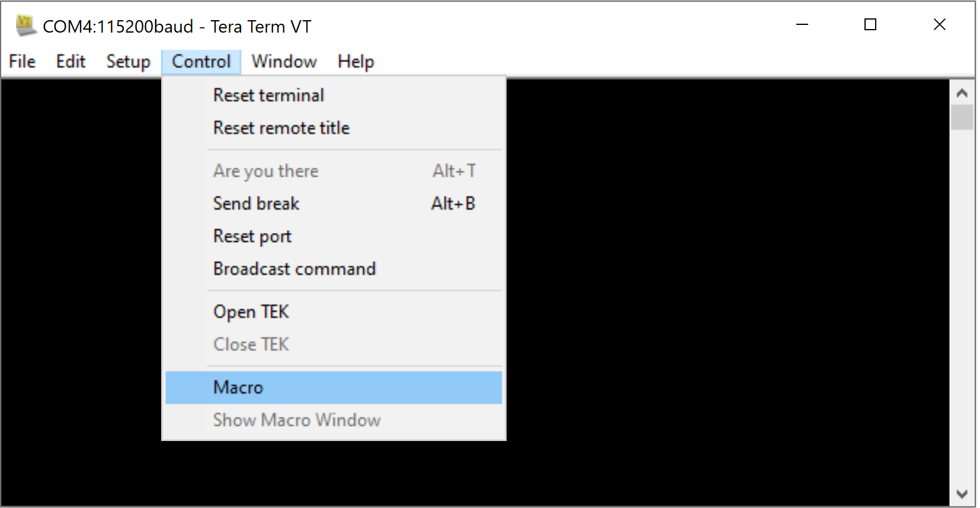Select Open TEK window

[251, 311]
